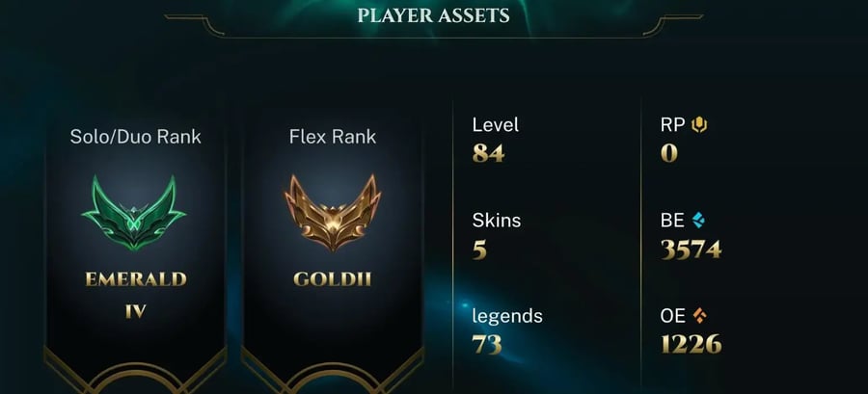Click the OE balance value 1226
This screenshot has width=868, height=394.
[x=692, y=345]
